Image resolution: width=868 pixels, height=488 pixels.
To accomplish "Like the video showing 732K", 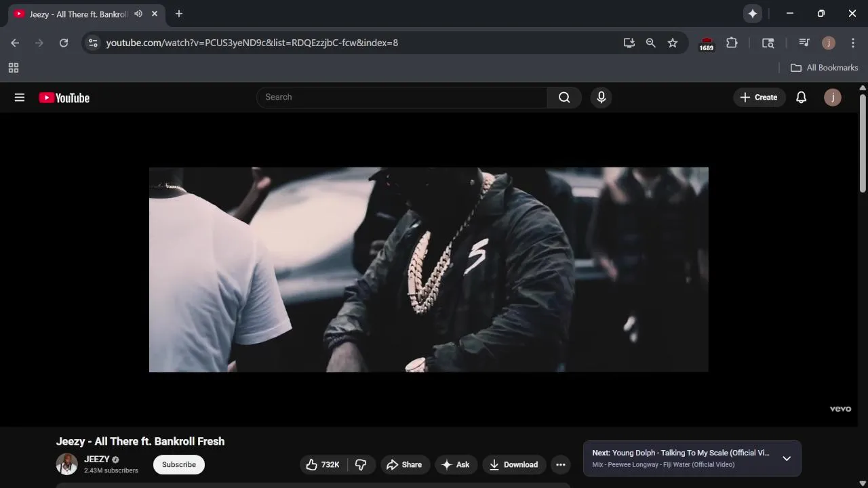I will 323,464.
